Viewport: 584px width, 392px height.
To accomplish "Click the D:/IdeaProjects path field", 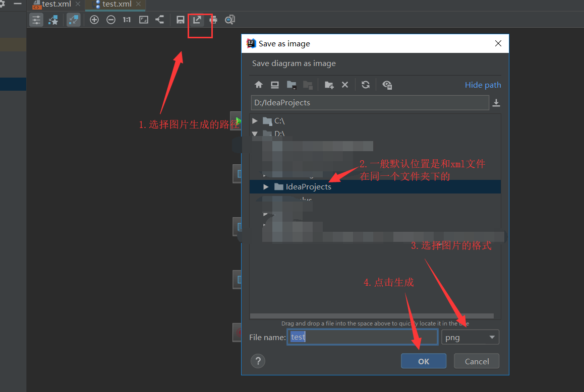I will coord(370,103).
